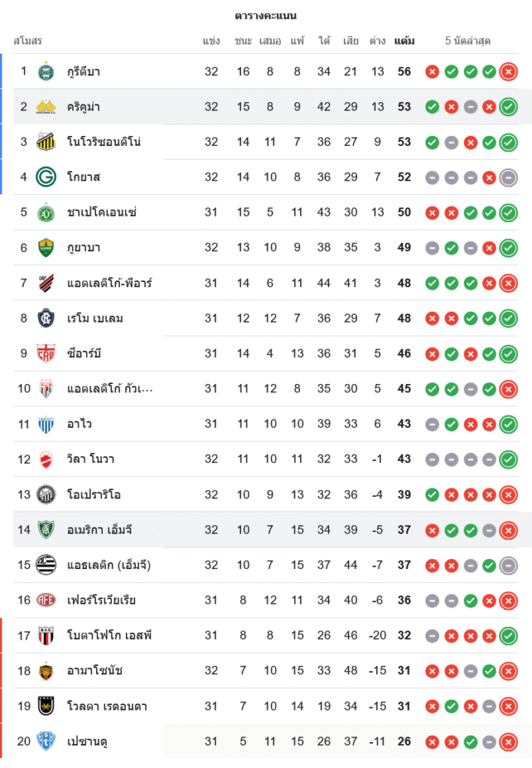Click the กูรีตีบา club crest icon
This screenshot has width=532, height=768.
tap(46, 71)
